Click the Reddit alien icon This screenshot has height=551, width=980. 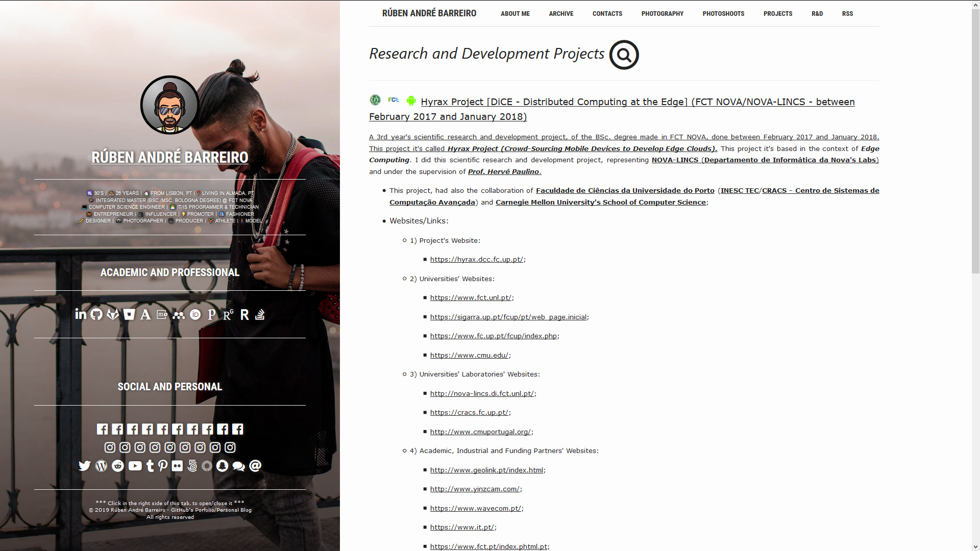coord(118,466)
